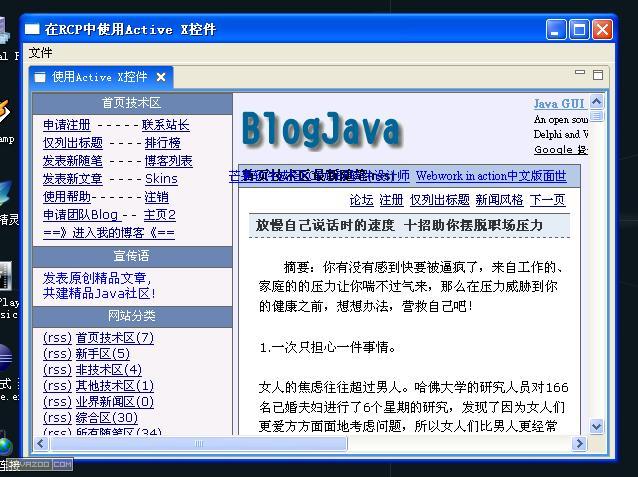This screenshot has width=638, height=477.
Task: Click the tab's window icon
Action: [x=40, y=77]
